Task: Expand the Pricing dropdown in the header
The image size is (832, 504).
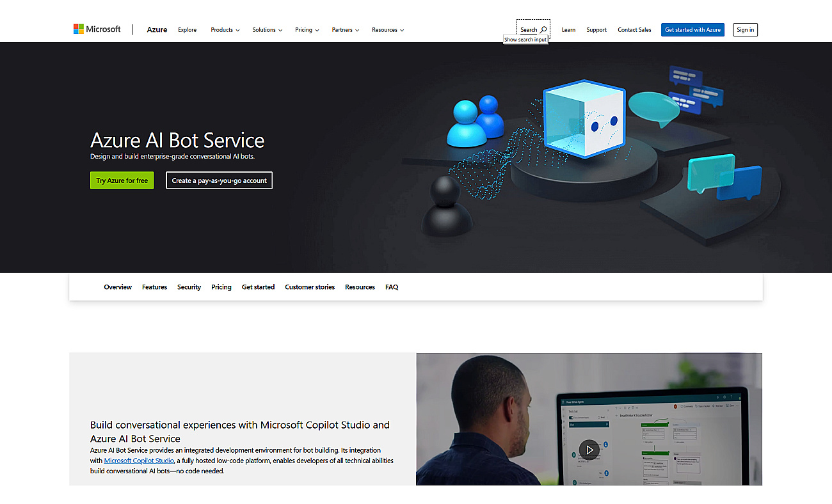Action: pyautogui.click(x=307, y=30)
